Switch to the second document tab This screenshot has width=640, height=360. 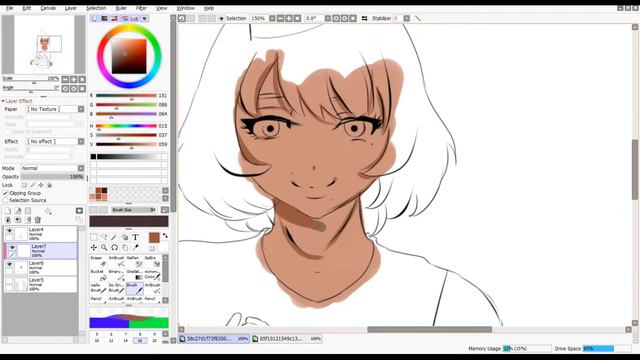tap(287, 339)
